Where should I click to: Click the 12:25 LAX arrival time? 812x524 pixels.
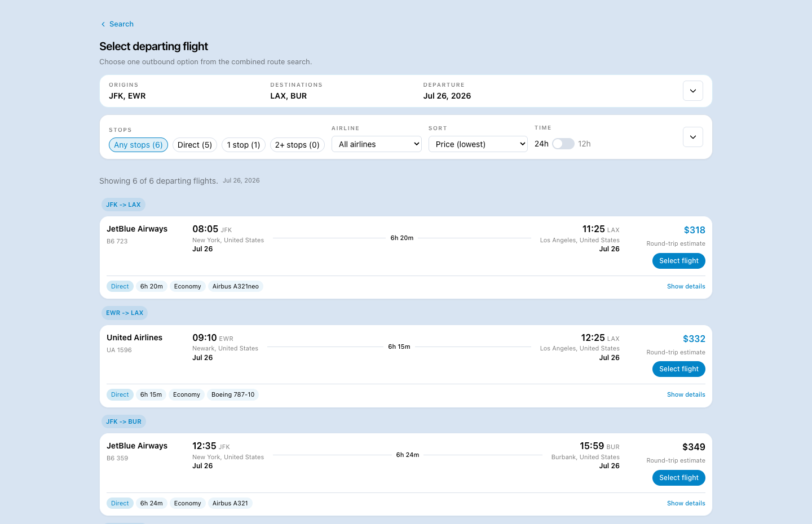click(x=601, y=338)
